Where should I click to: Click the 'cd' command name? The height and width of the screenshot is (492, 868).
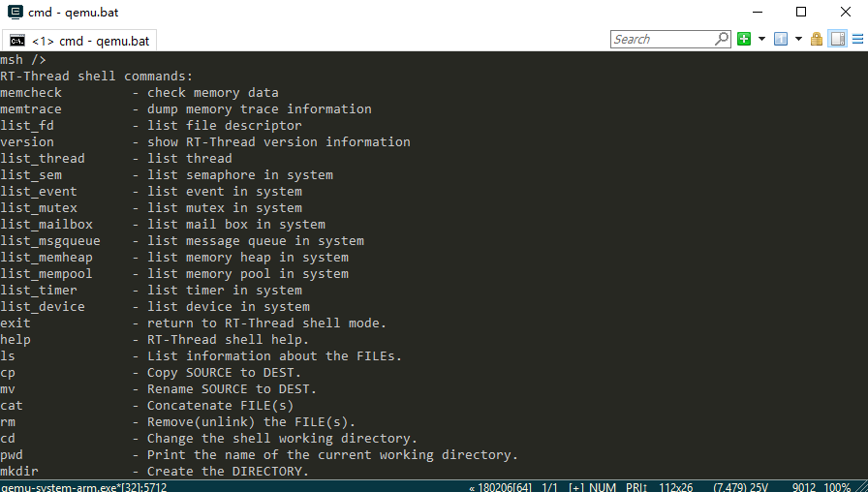coord(8,439)
